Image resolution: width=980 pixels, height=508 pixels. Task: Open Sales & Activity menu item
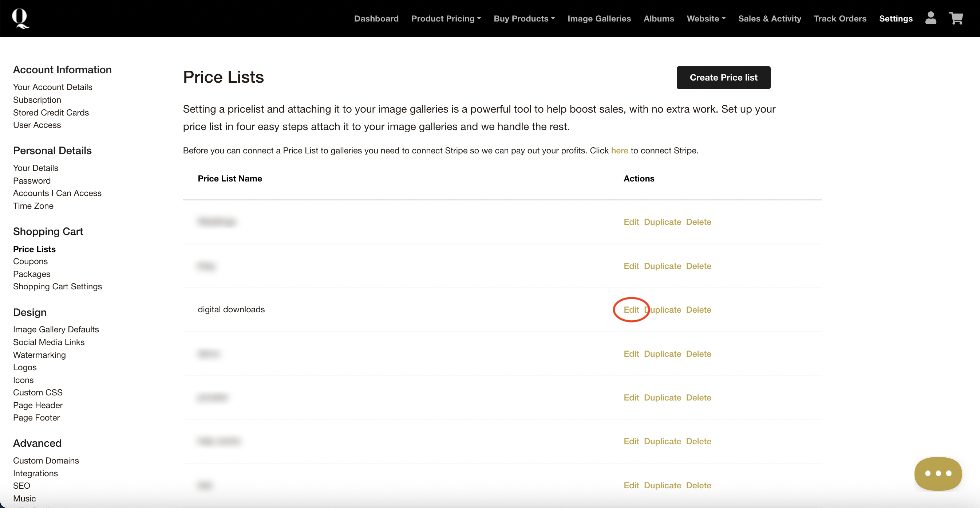click(769, 19)
